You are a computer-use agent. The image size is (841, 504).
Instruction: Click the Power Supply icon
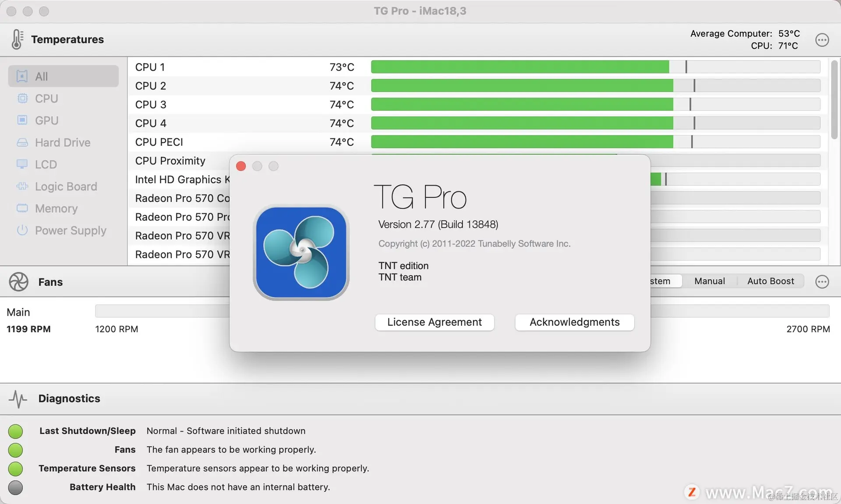pos(22,230)
